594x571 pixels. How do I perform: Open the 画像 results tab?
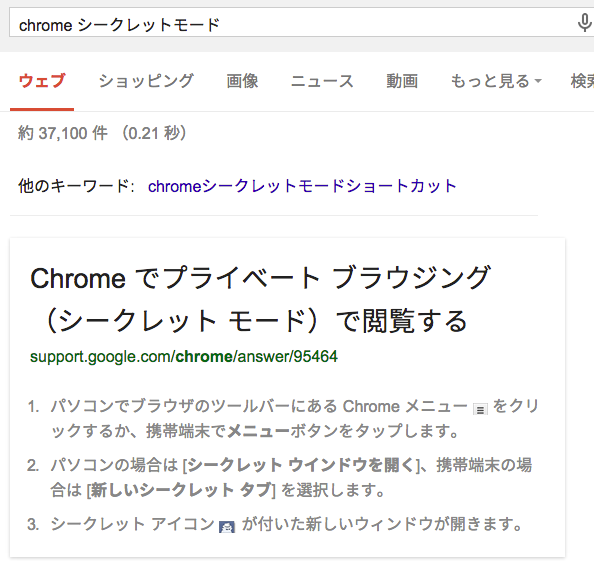tap(242, 81)
